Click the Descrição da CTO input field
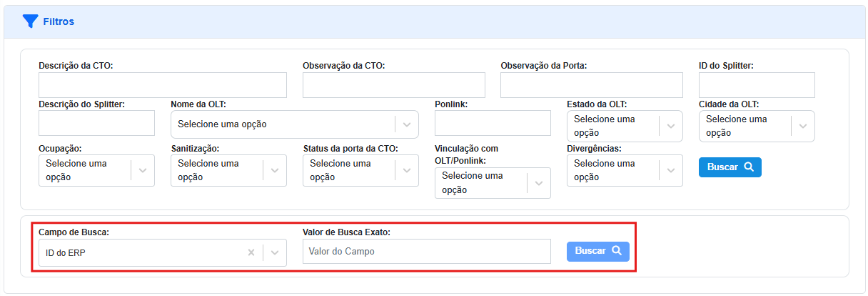Image resolution: width=868 pixels, height=296 pixels. click(163, 85)
